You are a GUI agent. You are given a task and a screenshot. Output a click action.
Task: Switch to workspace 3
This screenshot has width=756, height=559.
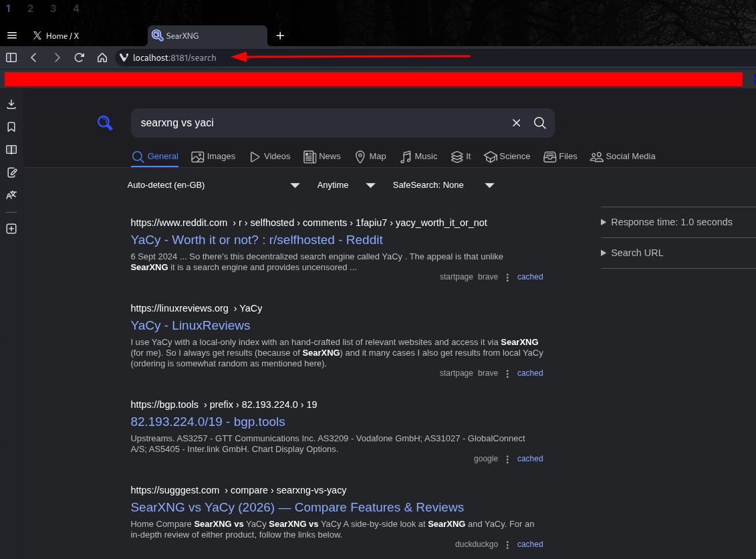pos(53,8)
